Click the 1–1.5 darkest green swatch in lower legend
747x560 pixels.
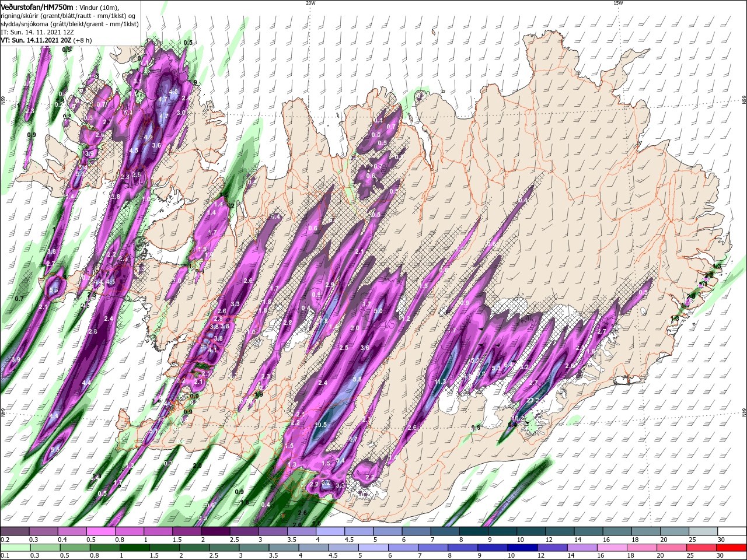point(135,548)
